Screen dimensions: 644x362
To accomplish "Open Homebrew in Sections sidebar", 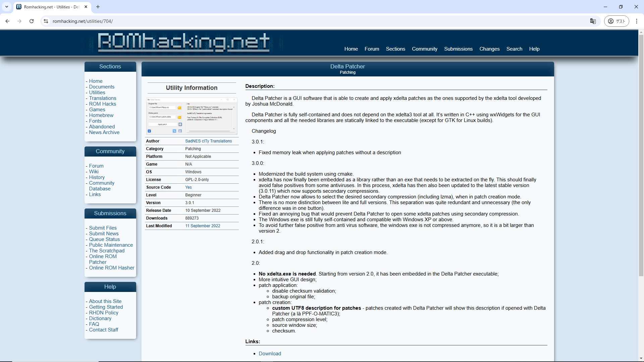I will tap(101, 115).
